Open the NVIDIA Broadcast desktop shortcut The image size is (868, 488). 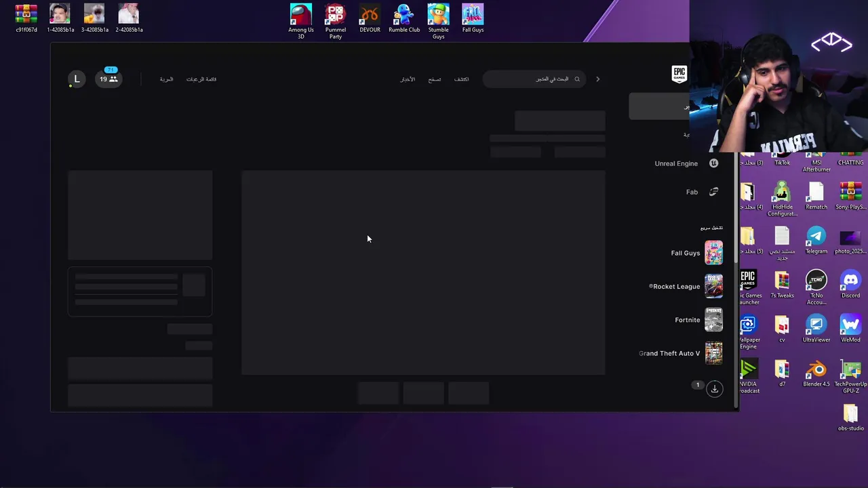748,375
